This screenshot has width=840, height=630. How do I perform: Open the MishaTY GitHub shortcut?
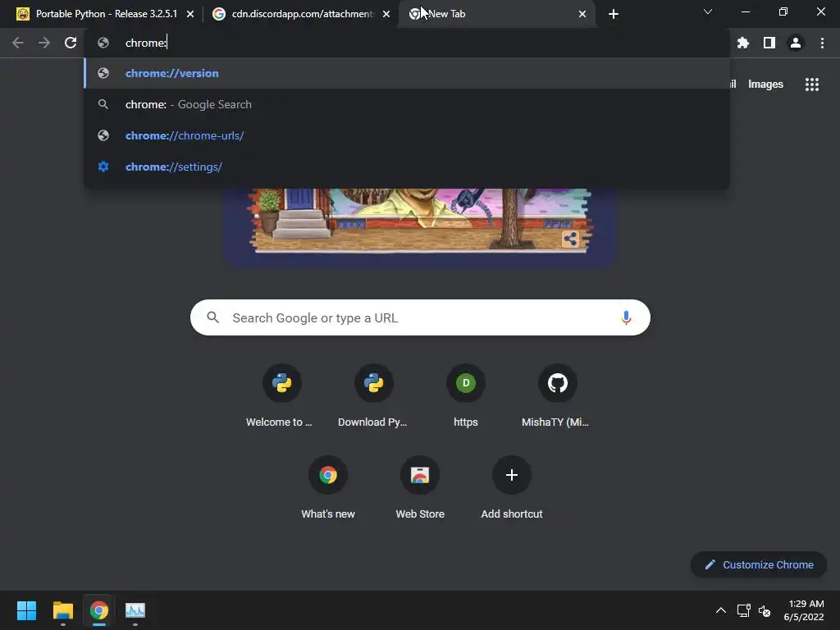point(557,395)
